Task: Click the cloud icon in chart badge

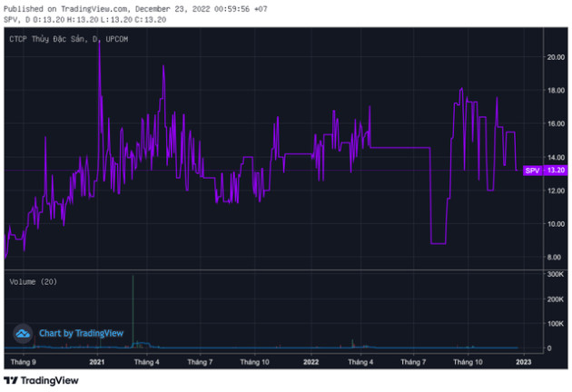Action: [24, 334]
